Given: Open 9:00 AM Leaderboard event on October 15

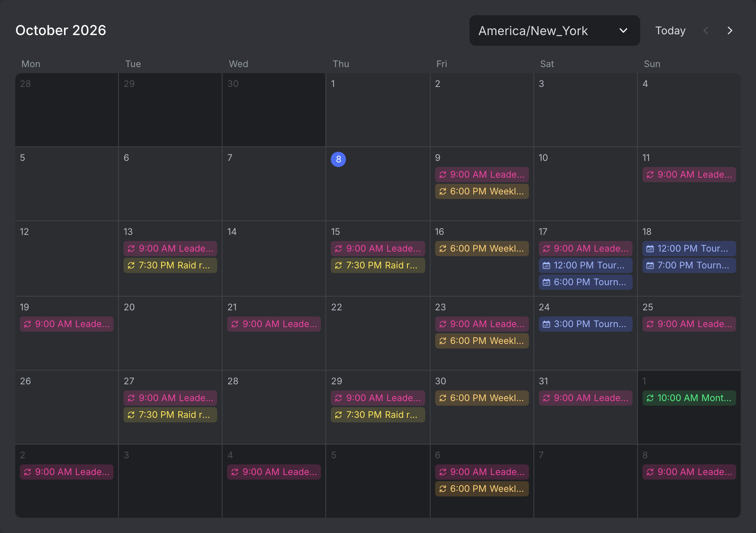Looking at the screenshot, I should pos(378,249).
